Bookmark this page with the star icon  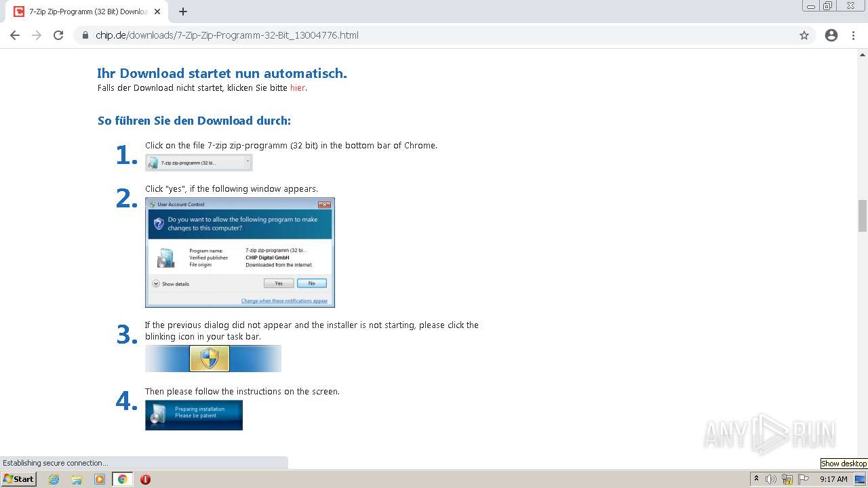[x=804, y=35]
